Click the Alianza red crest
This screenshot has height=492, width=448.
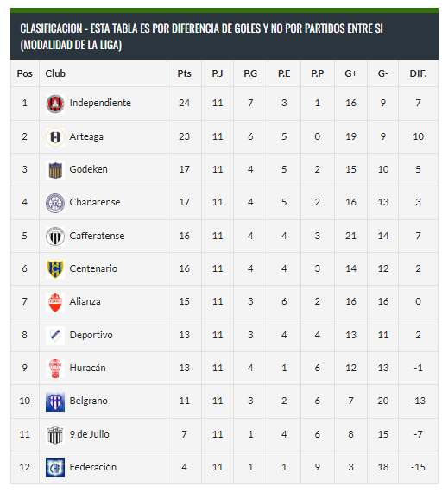pos(55,302)
